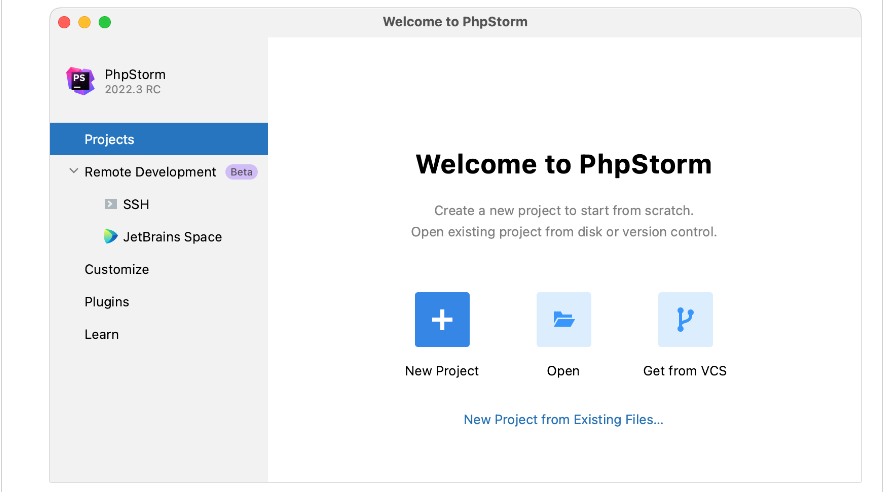Click the Get from VCS branch icon
Image resolution: width=883 pixels, height=492 pixels.
click(685, 319)
